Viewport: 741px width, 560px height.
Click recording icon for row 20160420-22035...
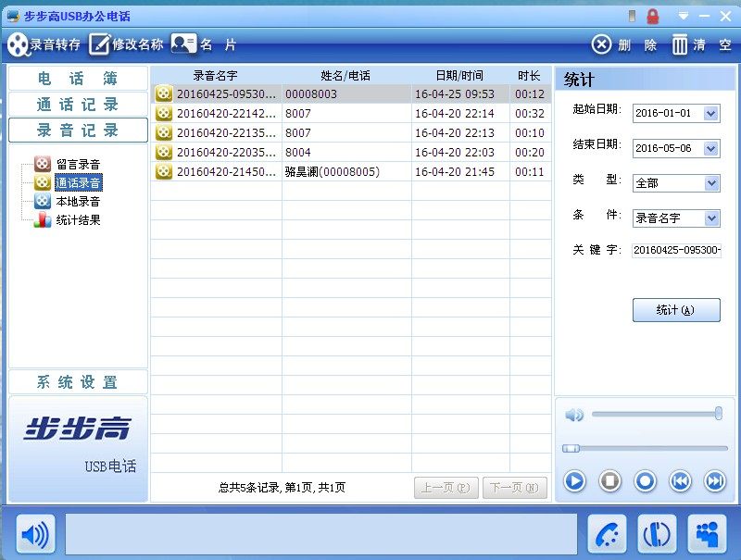tap(164, 152)
